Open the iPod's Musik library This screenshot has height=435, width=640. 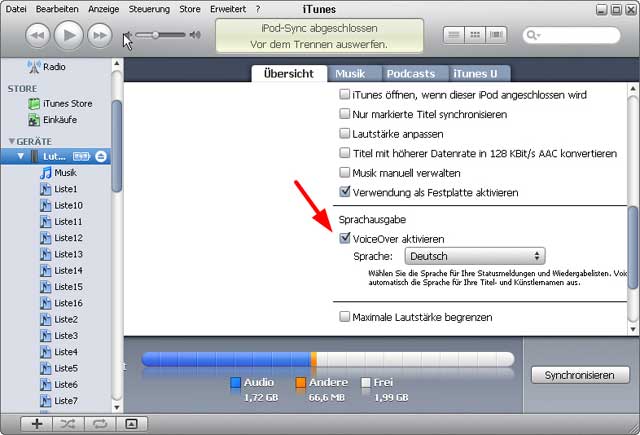click(x=58, y=173)
